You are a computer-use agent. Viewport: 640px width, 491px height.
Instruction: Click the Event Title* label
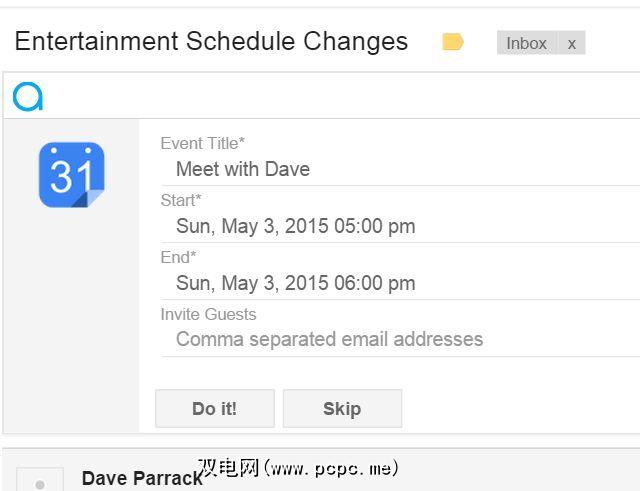point(202,144)
